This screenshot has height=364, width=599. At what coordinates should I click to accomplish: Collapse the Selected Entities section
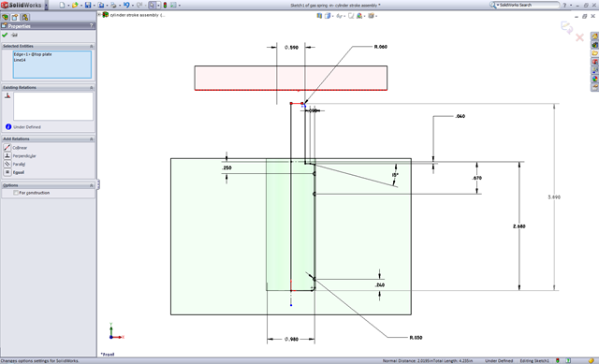pyautogui.click(x=92, y=46)
